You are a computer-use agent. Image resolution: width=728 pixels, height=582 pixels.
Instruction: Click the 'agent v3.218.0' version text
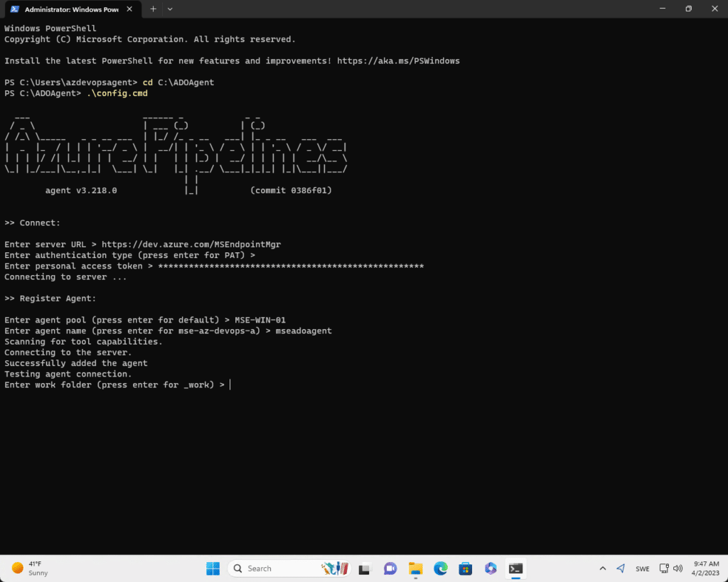click(x=81, y=190)
